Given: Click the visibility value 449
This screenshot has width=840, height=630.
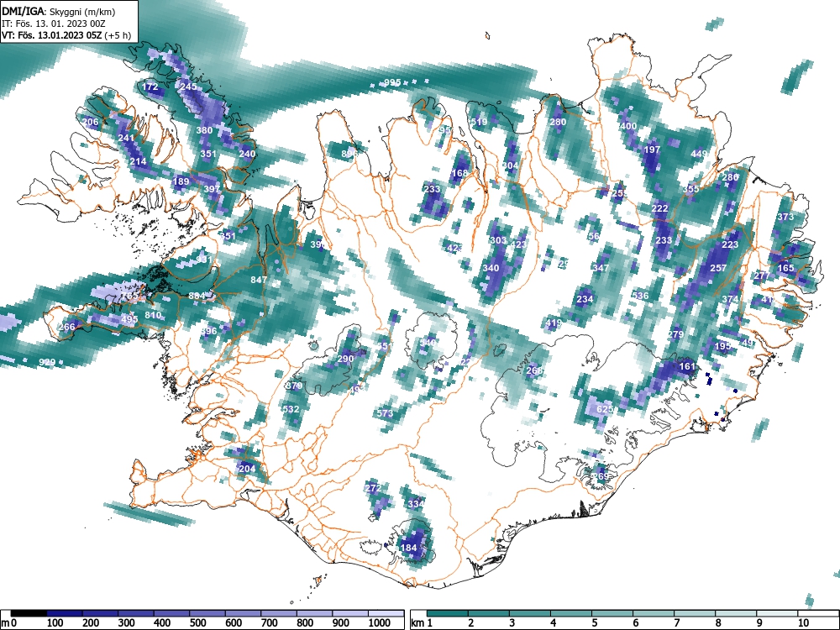Looking at the screenshot, I should click(x=699, y=154).
